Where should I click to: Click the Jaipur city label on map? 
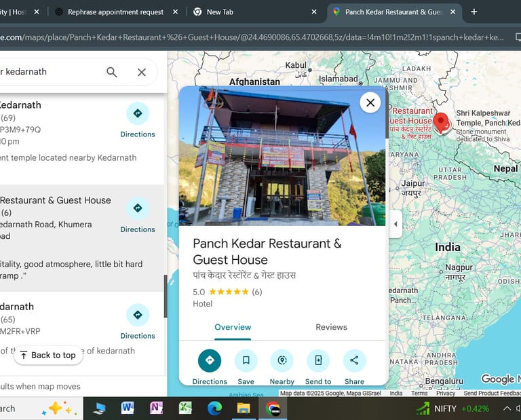(x=412, y=183)
